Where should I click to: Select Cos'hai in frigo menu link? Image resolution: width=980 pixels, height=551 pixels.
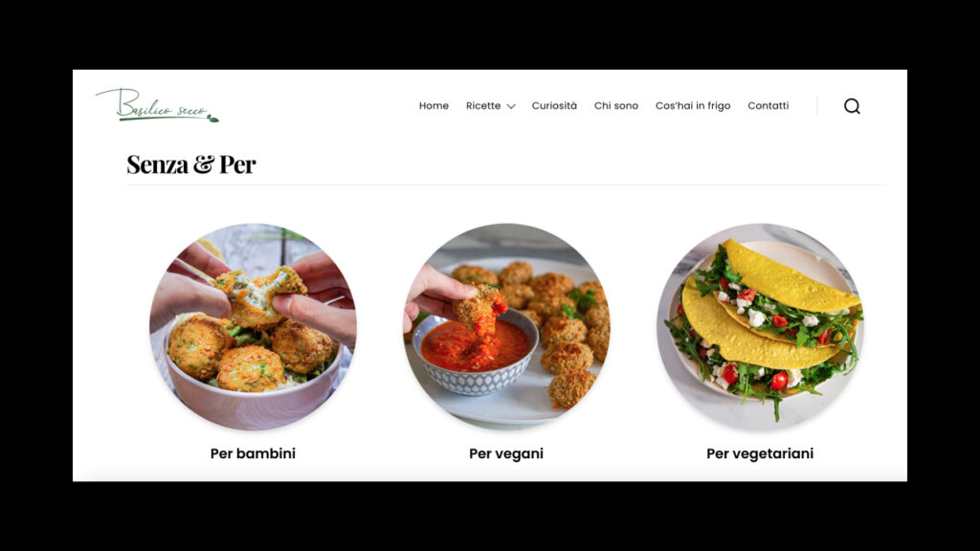[x=693, y=105]
